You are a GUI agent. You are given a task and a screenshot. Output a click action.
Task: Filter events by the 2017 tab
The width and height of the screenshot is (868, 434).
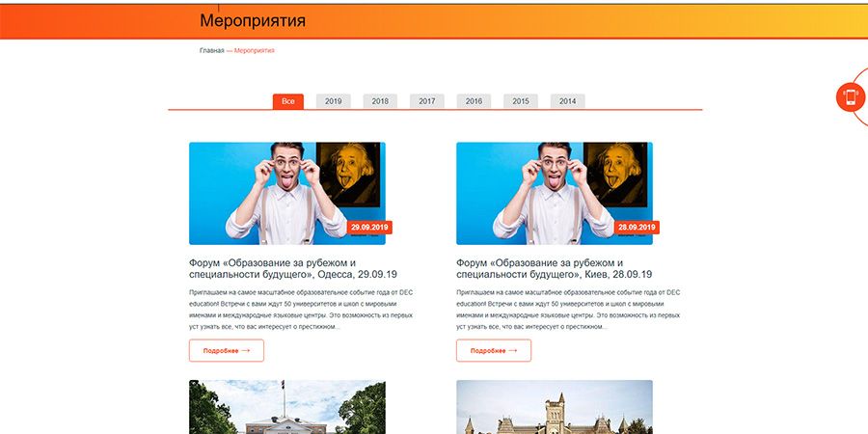tap(427, 101)
